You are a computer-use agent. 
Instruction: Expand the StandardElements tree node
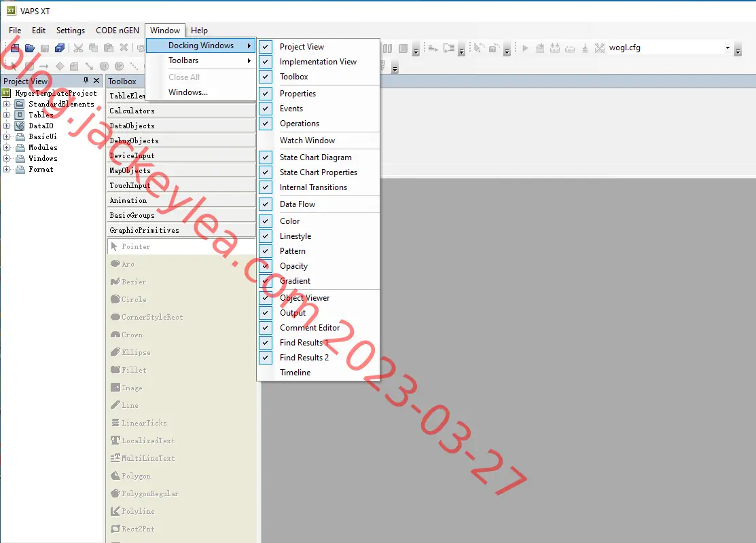pos(6,104)
